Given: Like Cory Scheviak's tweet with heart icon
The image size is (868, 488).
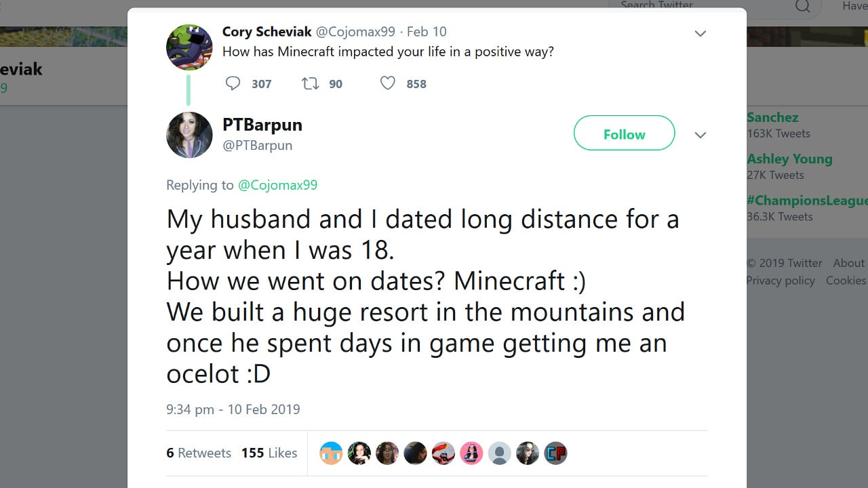Looking at the screenshot, I should coord(387,83).
